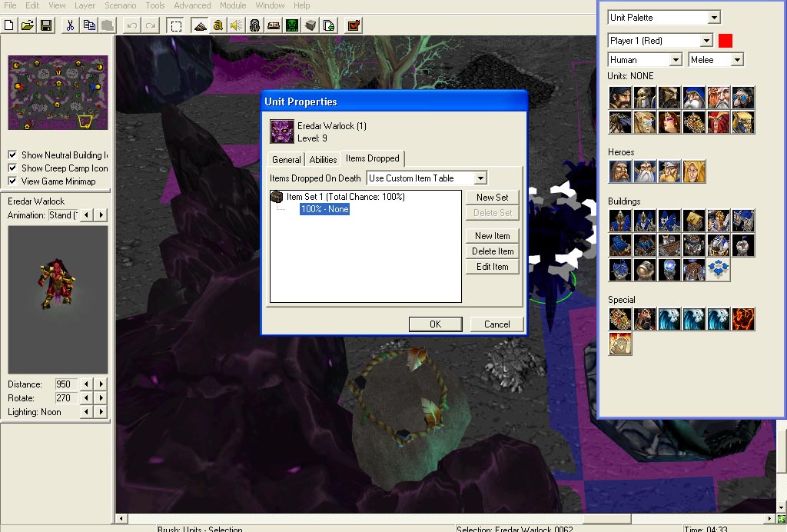Click the Test Map checkmark icon
The image size is (787, 532).
pos(354,25)
